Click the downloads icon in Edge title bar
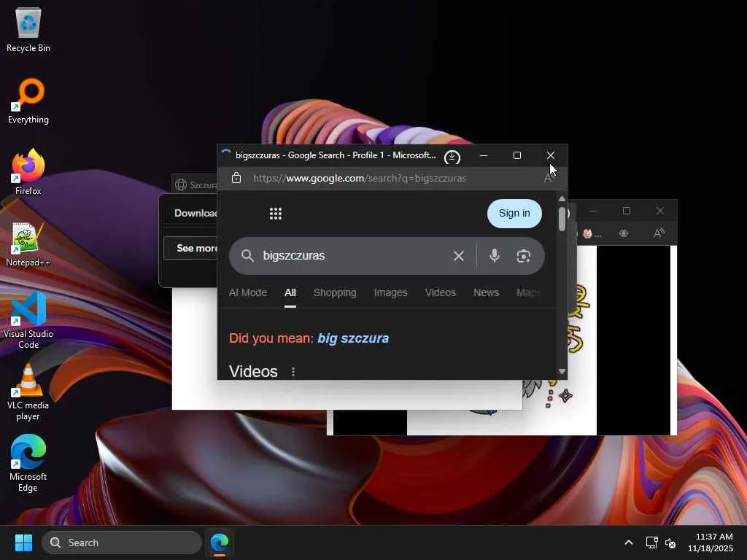This screenshot has width=747, height=560. coord(452,157)
